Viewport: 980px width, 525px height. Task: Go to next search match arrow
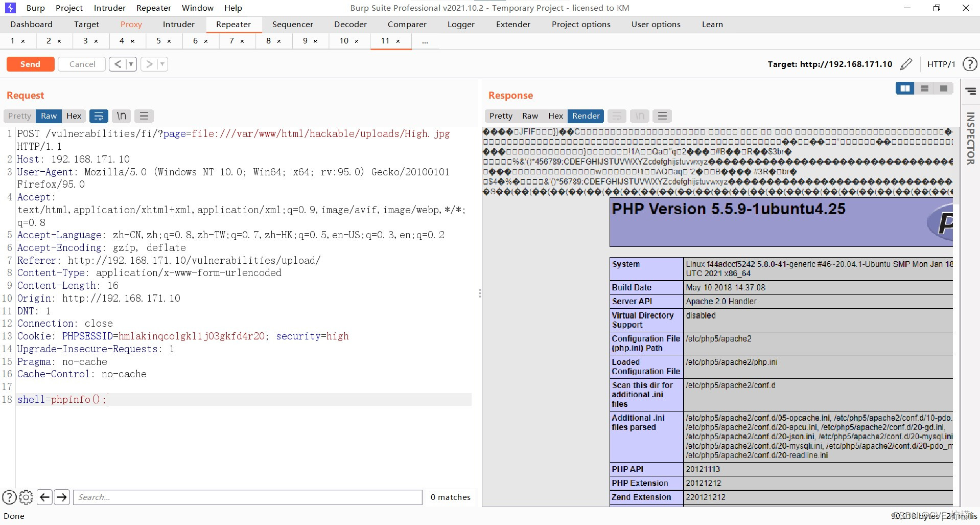point(62,497)
